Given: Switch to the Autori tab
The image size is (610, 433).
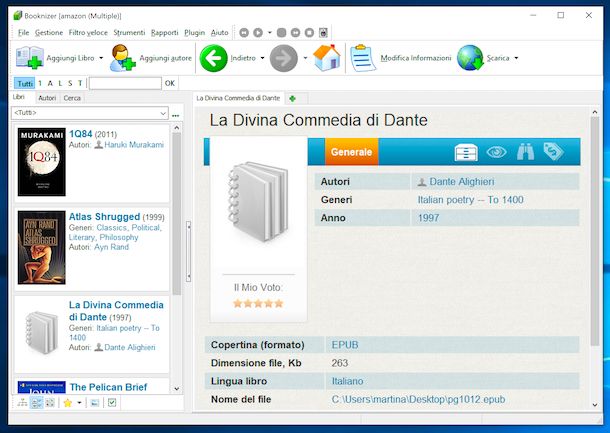Looking at the screenshot, I should pos(47,98).
